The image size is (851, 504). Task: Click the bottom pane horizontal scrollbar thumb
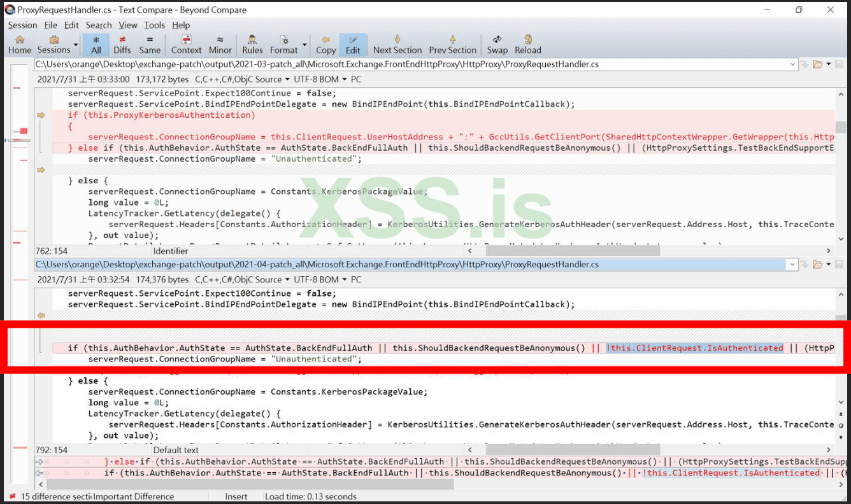(572, 450)
